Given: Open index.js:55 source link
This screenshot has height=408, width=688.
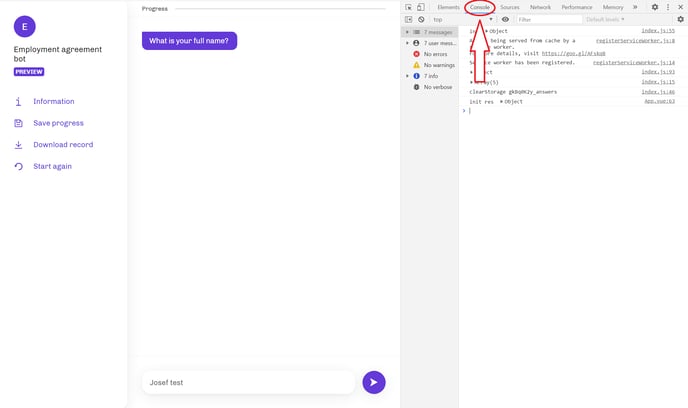Looking at the screenshot, I should (x=658, y=31).
